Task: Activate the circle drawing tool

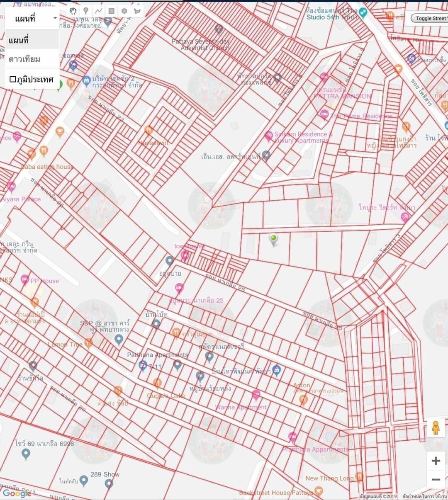Action: click(x=124, y=11)
